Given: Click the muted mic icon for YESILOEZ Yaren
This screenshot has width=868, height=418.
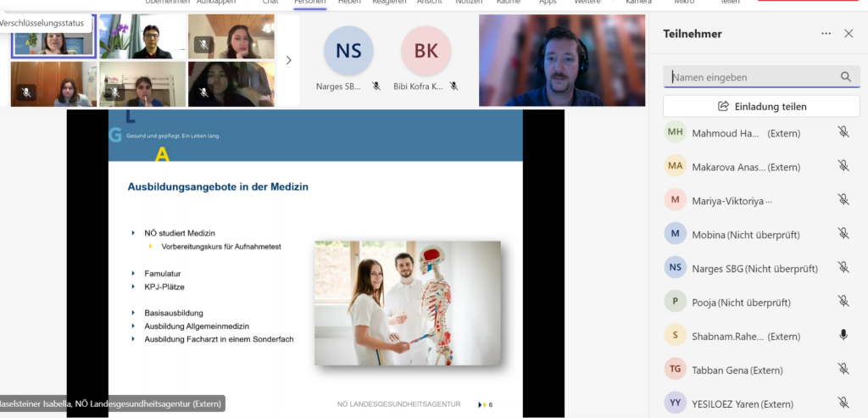Looking at the screenshot, I should (x=843, y=403).
